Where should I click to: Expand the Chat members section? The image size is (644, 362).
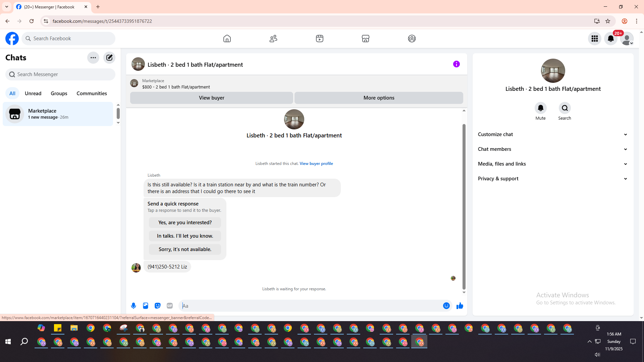pos(552,149)
